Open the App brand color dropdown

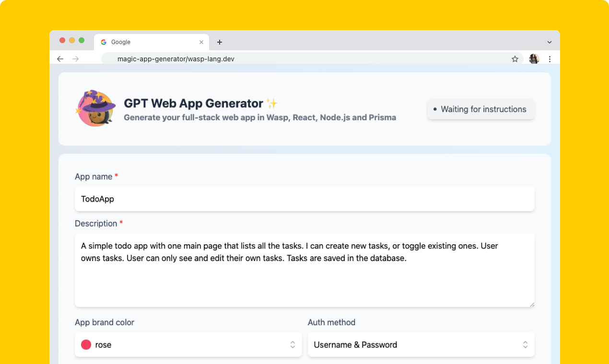[x=188, y=345]
